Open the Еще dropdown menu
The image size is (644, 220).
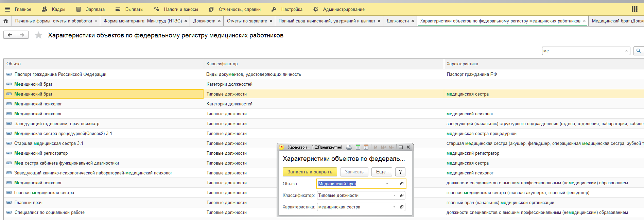pos(382,172)
